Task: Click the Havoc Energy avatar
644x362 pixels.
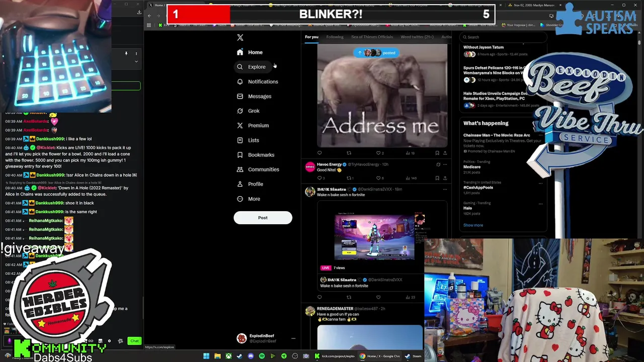Action: pos(310,167)
